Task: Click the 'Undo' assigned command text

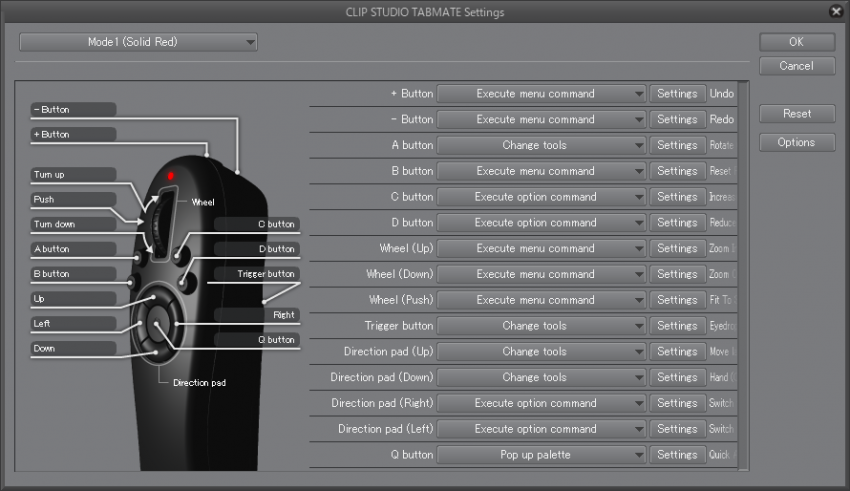Action: [x=722, y=94]
